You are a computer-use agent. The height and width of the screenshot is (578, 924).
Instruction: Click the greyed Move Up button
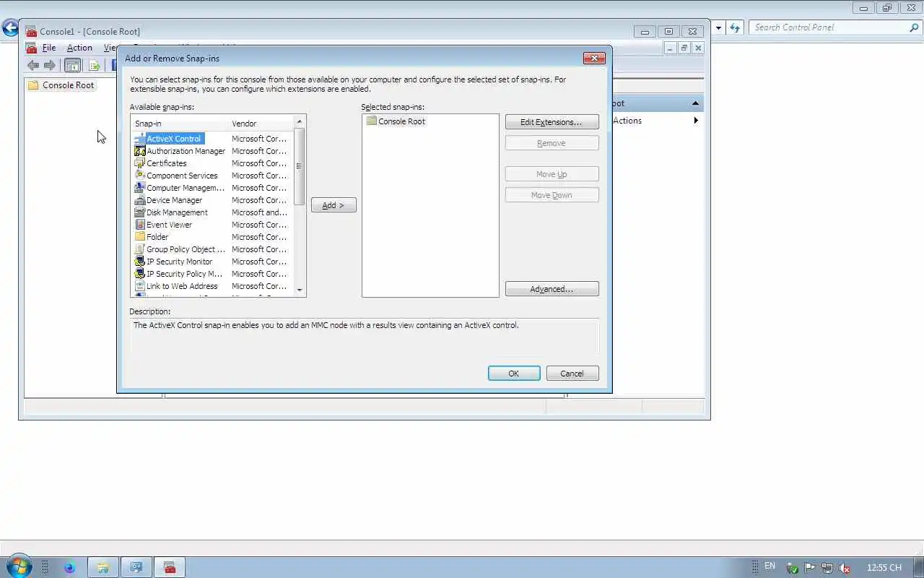click(552, 174)
